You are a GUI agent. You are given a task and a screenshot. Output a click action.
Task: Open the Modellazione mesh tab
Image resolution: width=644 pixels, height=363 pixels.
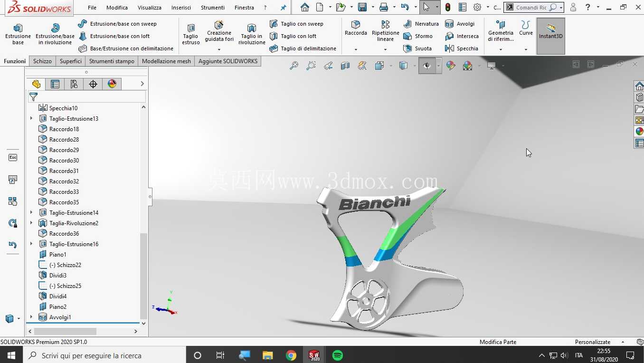166,61
